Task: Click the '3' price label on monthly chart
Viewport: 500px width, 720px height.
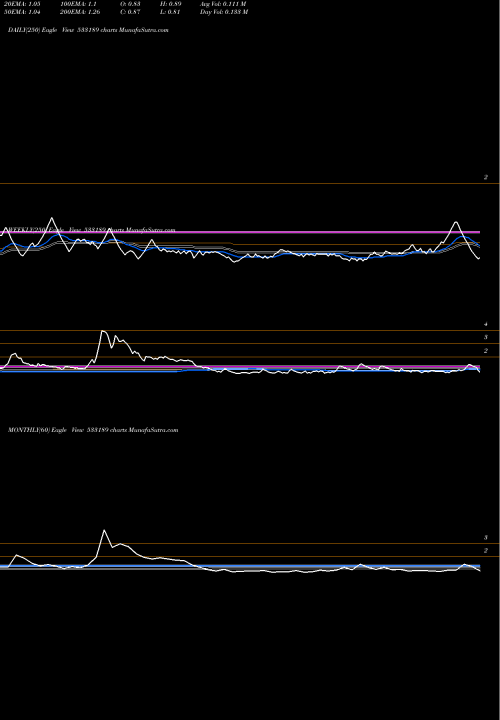Action: pyautogui.click(x=486, y=537)
